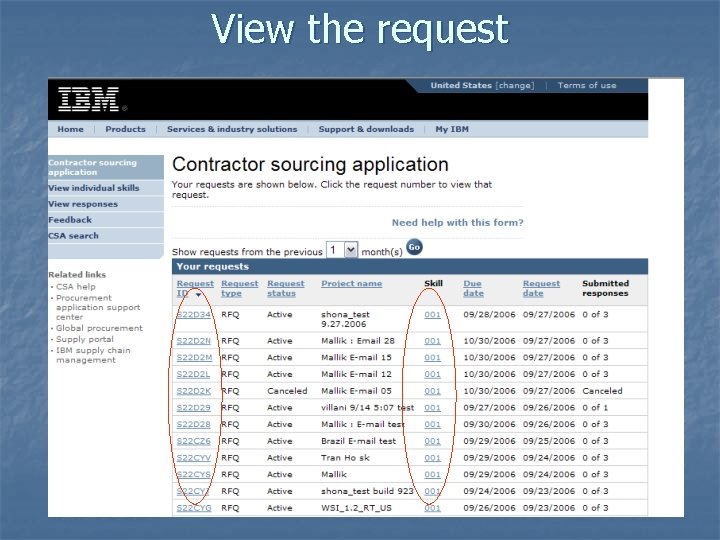This screenshot has height=540, width=720.
Task: Sort by Request date column
Action: click(541, 288)
